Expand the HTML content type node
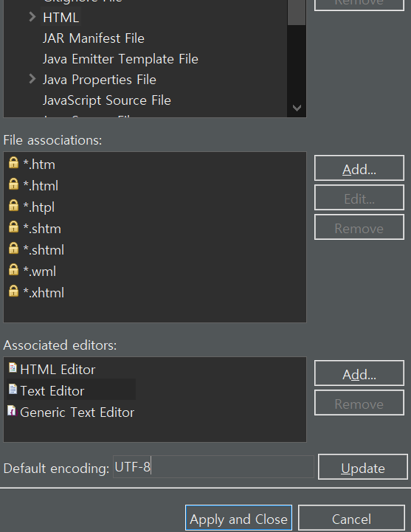Image resolution: width=411 pixels, height=532 pixels. [32, 17]
